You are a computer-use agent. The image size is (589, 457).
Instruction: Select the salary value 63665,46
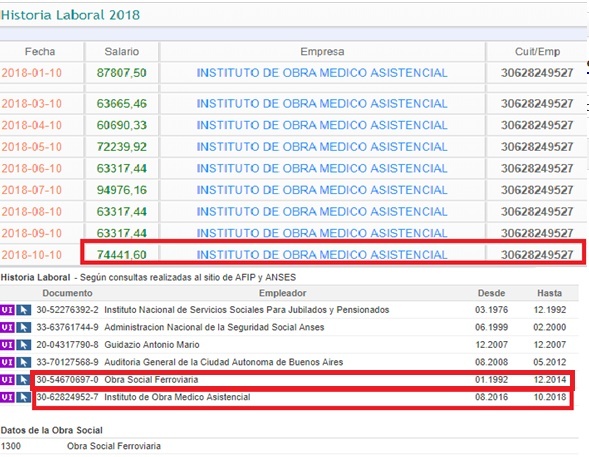coord(122,104)
